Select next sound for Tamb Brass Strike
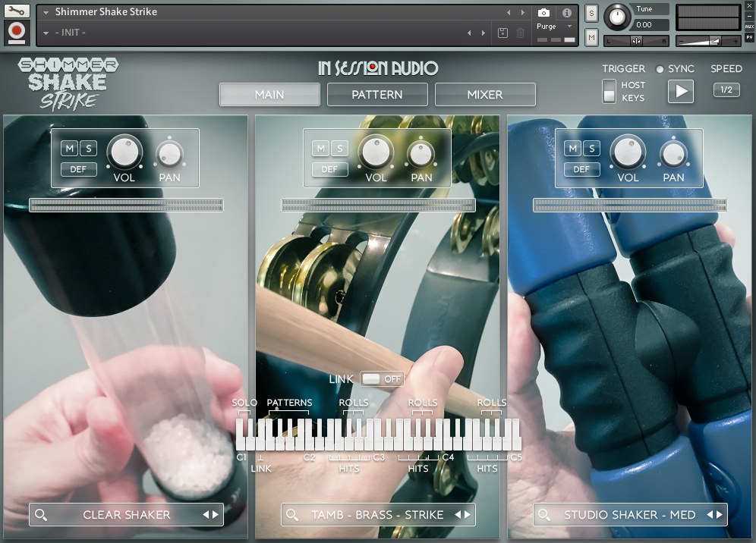756x543 pixels. pyautogui.click(x=468, y=515)
